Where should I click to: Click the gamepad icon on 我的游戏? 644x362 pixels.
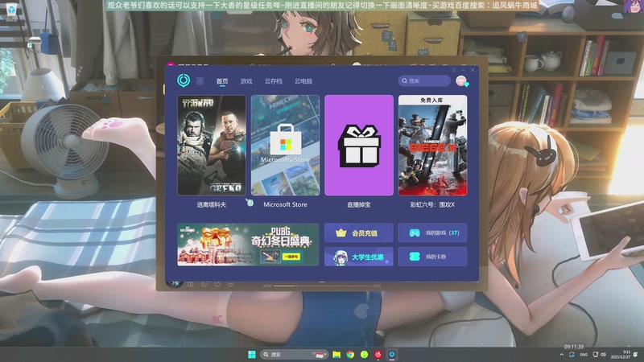(415, 232)
